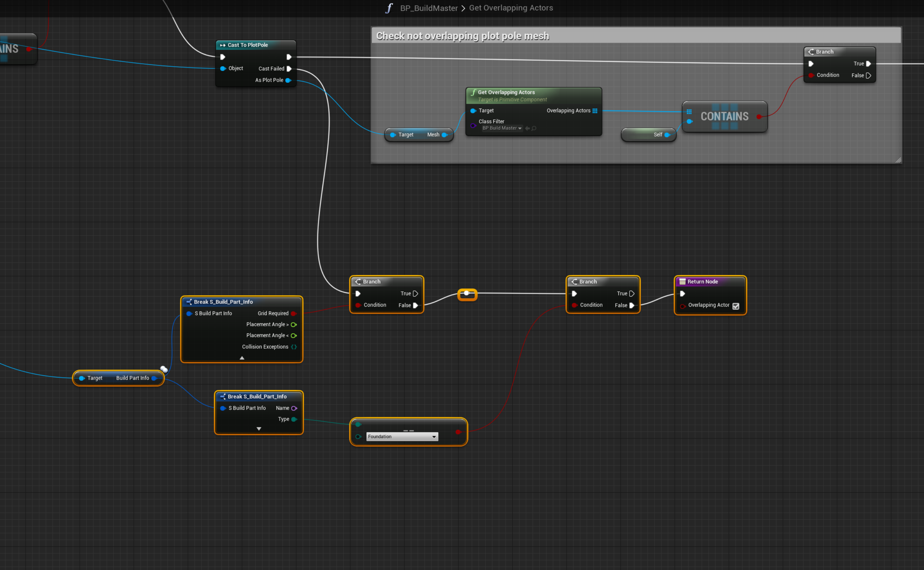Expand the lower Break S_Build_Part_Info node pins
Screen dimensions: 924x570
(259, 429)
